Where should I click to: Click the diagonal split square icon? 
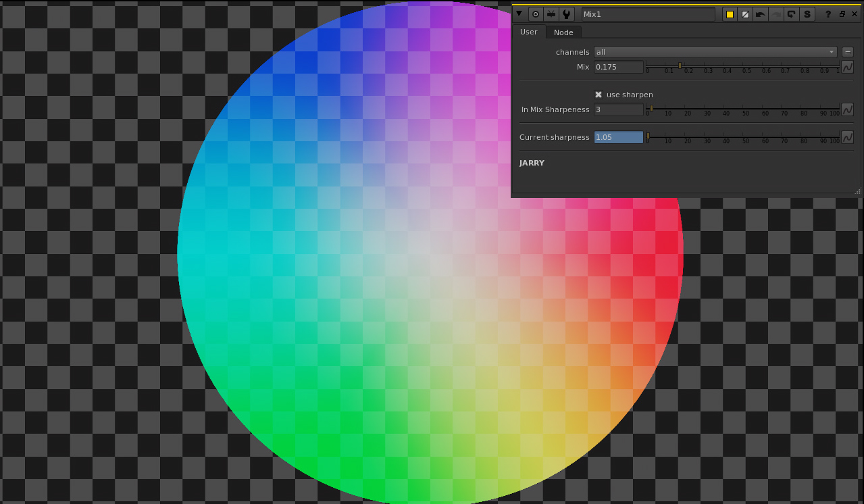pyautogui.click(x=745, y=14)
